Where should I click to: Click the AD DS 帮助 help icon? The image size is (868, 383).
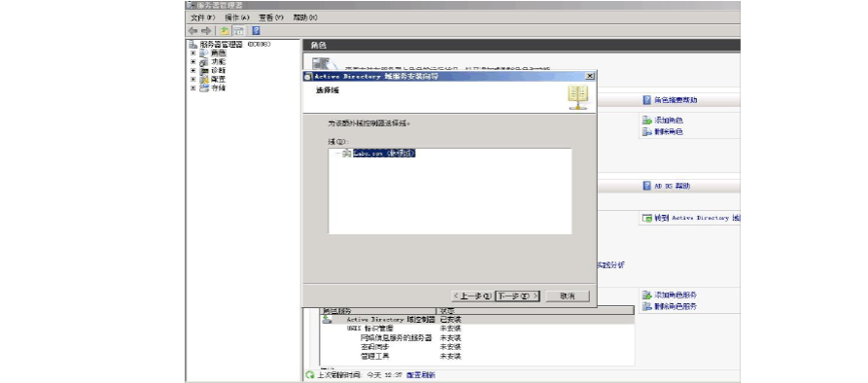click(x=646, y=186)
